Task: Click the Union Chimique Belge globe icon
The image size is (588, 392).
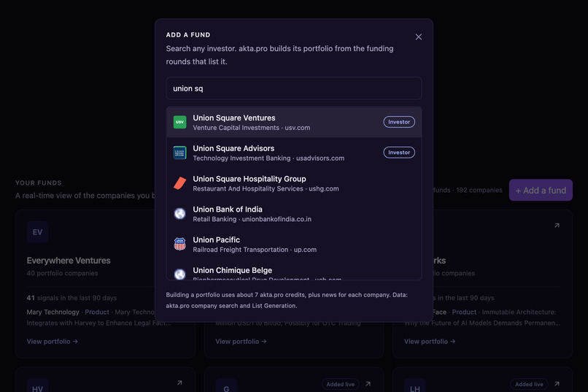Action: (179, 274)
